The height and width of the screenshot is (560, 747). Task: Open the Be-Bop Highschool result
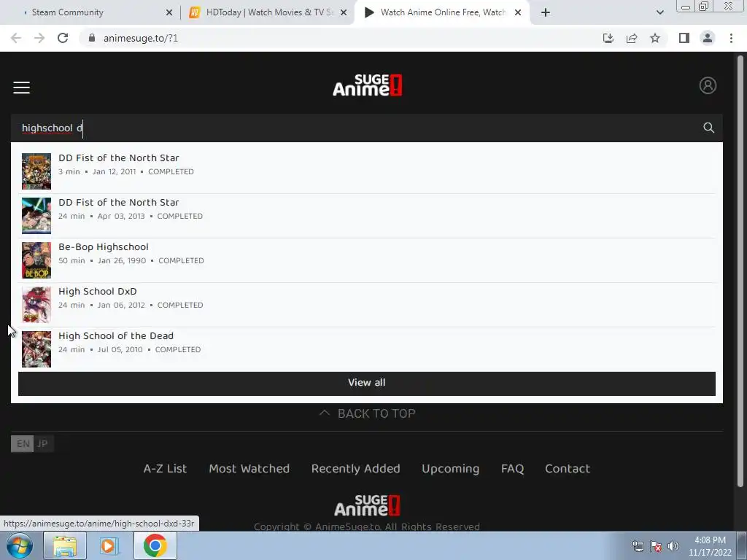pyautogui.click(x=367, y=260)
